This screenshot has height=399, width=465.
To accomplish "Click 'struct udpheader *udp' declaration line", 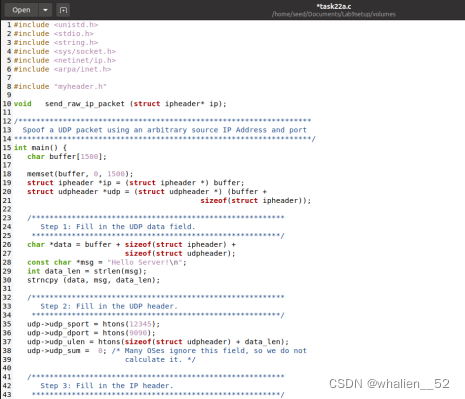I will pyautogui.click(x=147, y=192).
